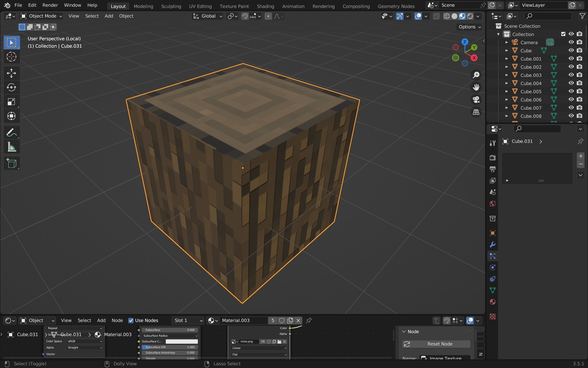588x368 pixels.
Task: Select the Move tool
Action: [x=11, y=73]
